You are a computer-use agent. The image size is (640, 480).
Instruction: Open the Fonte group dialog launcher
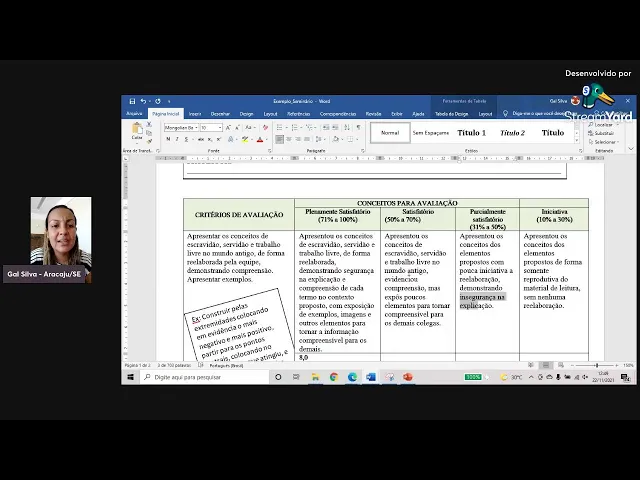tap(270, 151)
